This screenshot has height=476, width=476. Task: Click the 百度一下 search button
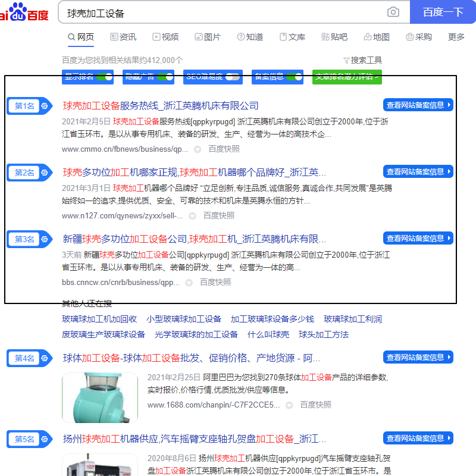pyautogui.click(x=443, y=12)
